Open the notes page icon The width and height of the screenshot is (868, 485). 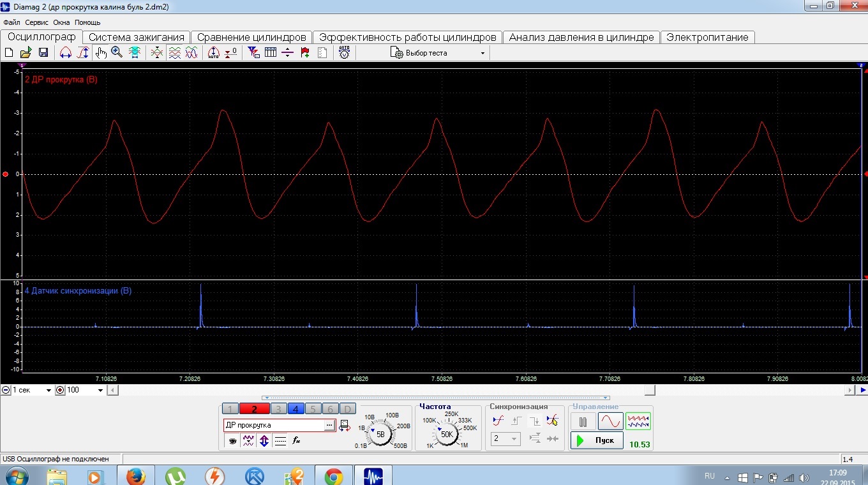click(x=322, y=53)
